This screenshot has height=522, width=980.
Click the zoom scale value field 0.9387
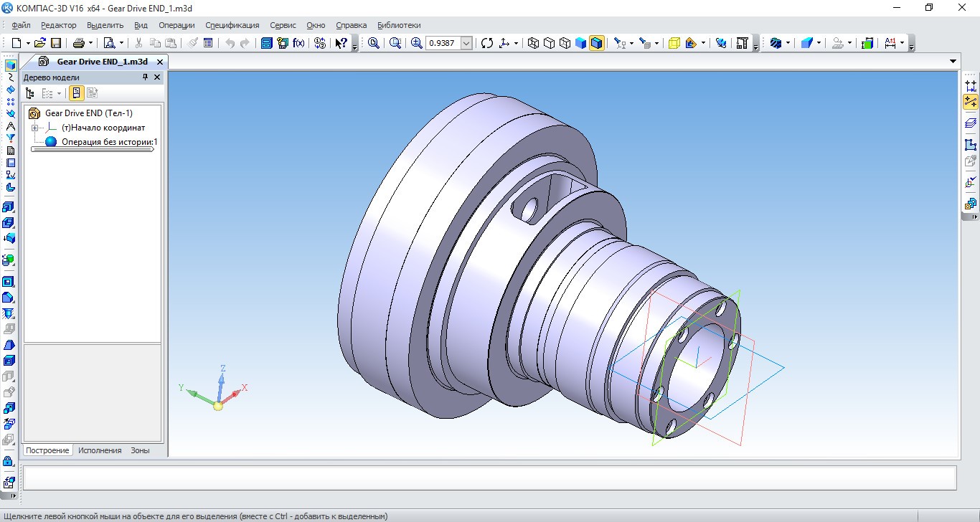pos(443,43)
